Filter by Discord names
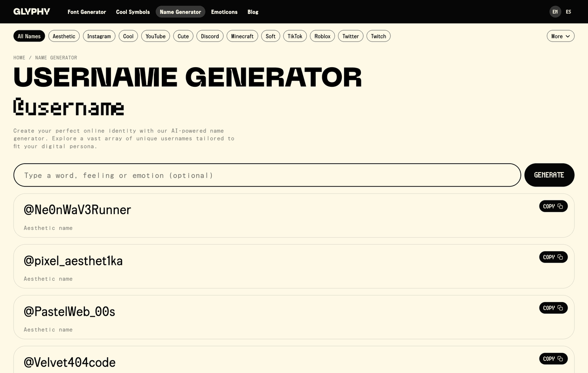Image resolution: width=588 pixels, height=373 pixels. (210, 36)
